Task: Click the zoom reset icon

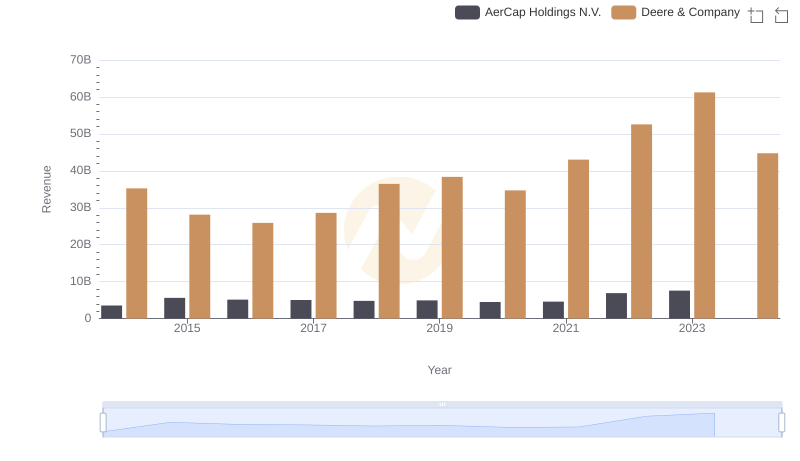Action: click(781, 15)
